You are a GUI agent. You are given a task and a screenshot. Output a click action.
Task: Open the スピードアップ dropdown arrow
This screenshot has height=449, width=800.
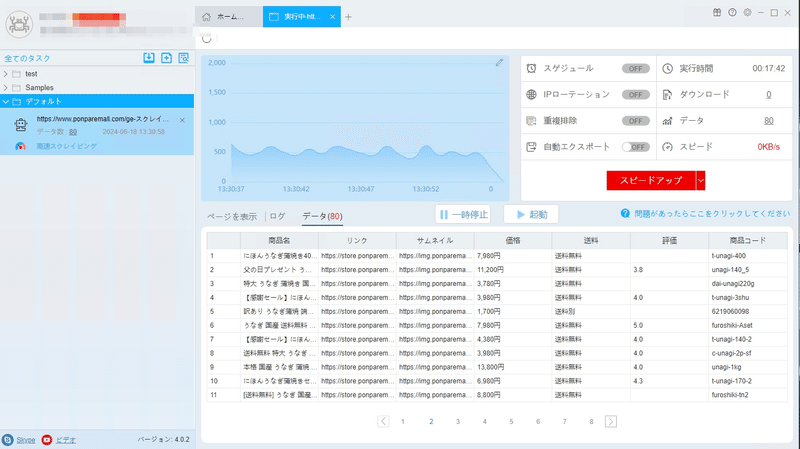[x=701, y=181]
